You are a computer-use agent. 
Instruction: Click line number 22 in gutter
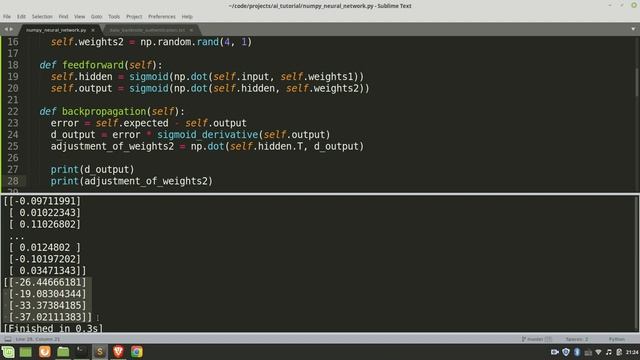pyautogui.click(x=13, y=111)
